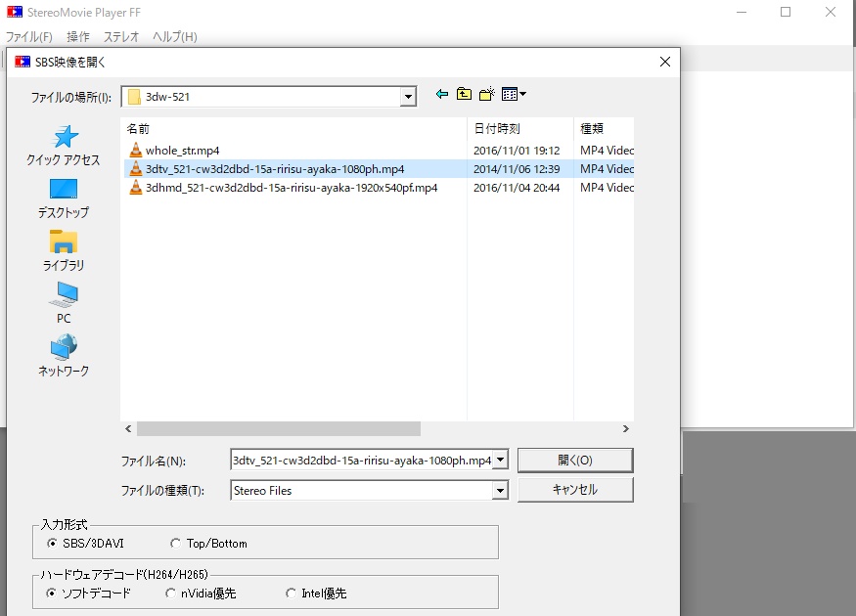The image size is (856, 616).
Task: Select file 3dhmd_521-cw3d2dbd-15a-ririsu-ayaka-1920x540pf.mp4
Action: pyautogui.click(x=292, y=187)
